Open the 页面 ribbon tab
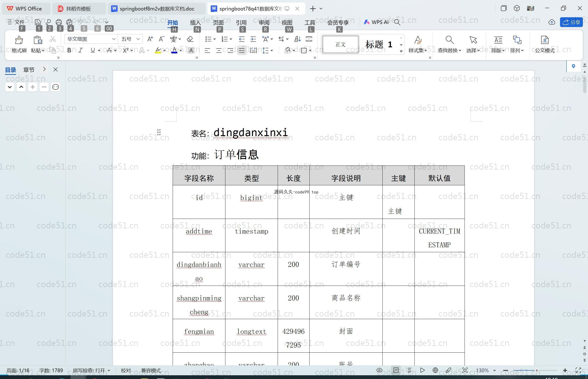The image size is (588, 379). point(218,22)
